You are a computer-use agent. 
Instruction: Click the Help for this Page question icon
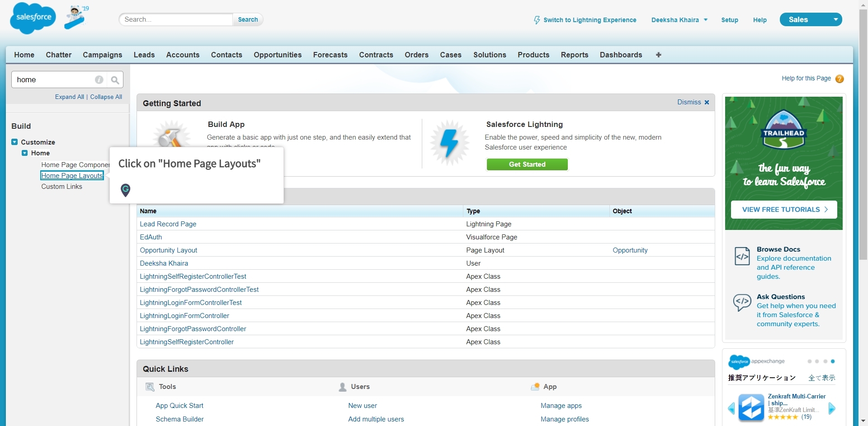pyautogui.click(x=840, y=79)
